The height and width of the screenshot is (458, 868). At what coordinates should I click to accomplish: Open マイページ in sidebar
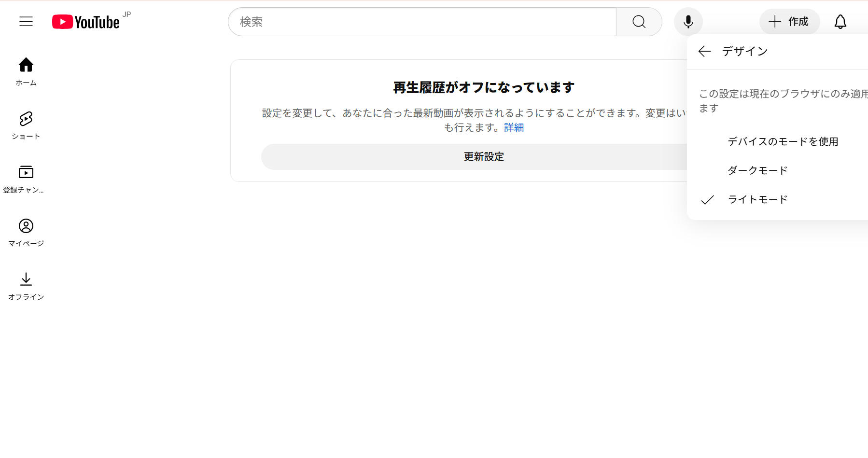coord(26,232)
